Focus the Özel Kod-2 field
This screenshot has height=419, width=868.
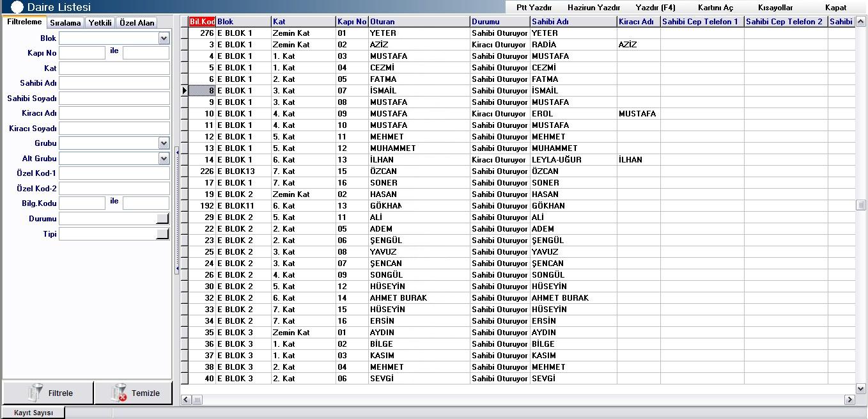coord(114,189)
